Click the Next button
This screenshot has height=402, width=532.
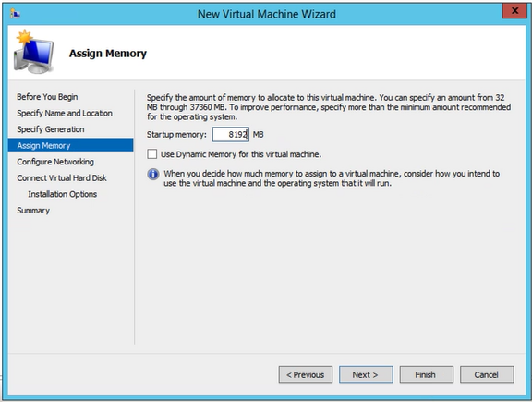click(366, 374)
